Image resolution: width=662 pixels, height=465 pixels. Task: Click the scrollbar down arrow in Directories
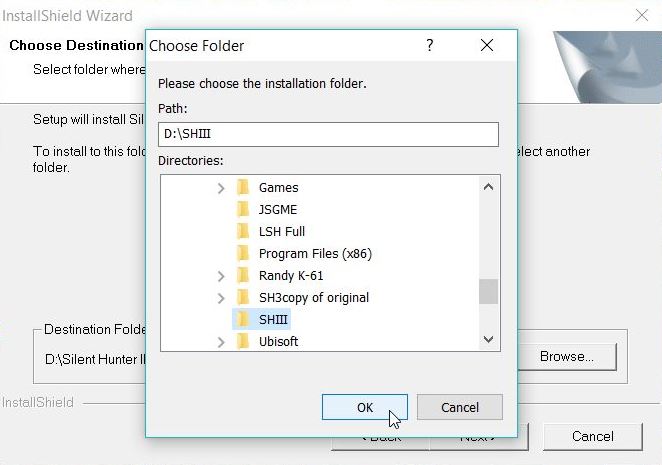[488, 339]
